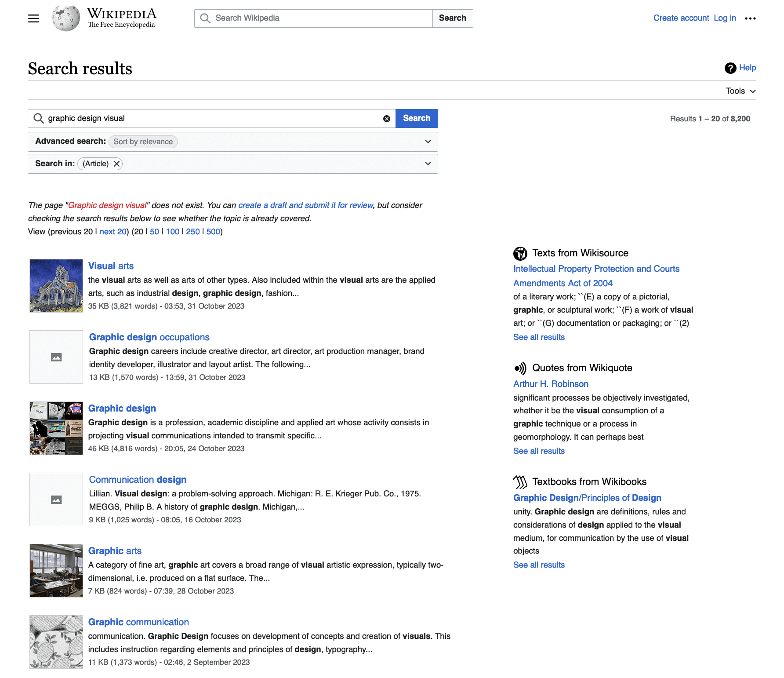Open the Graphic design collage thumbnail
The image size is (784, 678).
[x=56, y=428]
